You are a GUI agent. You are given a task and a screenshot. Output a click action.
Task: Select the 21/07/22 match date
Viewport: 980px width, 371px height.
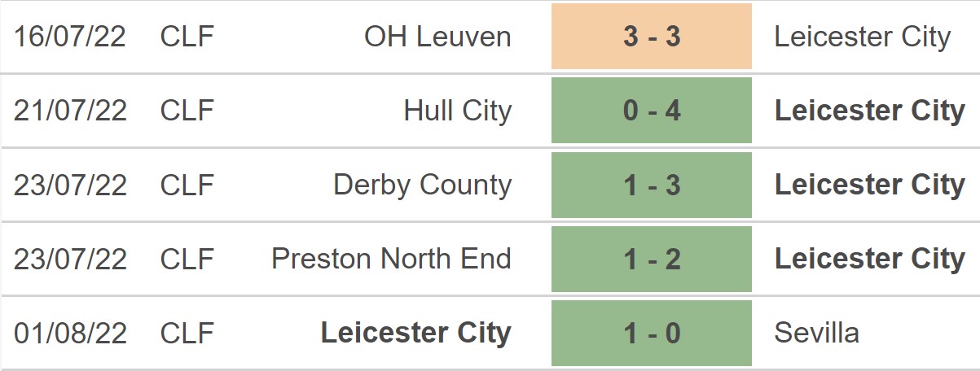(x=70, y=111)
